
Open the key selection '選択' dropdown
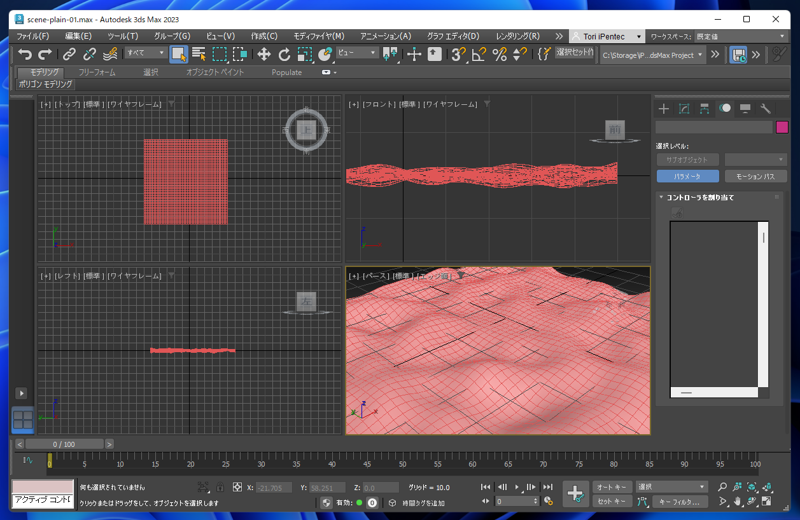click(x=671, y=487)
